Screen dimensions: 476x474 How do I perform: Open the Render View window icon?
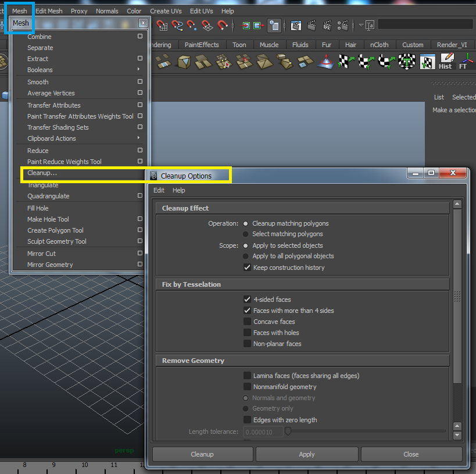coord(296,26)
